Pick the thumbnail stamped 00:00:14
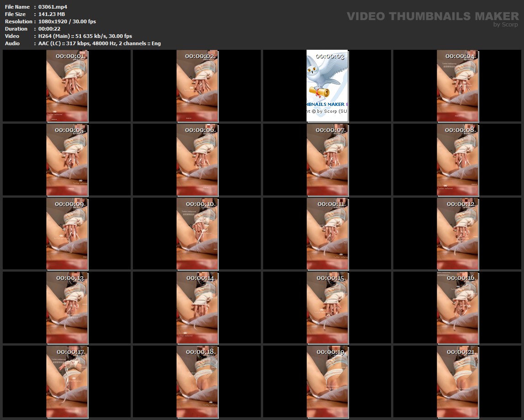The height and width of the screenshot is (420, 524). tap(197, 308)
